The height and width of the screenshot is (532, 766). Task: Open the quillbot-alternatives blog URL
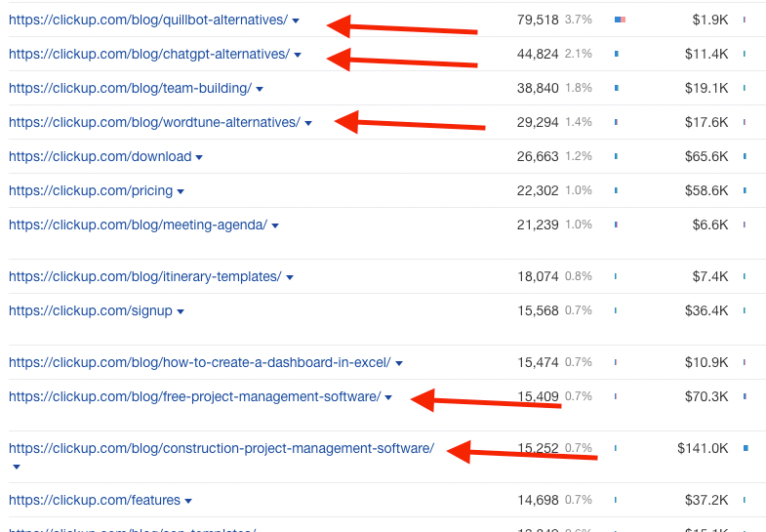coord(147,20)
